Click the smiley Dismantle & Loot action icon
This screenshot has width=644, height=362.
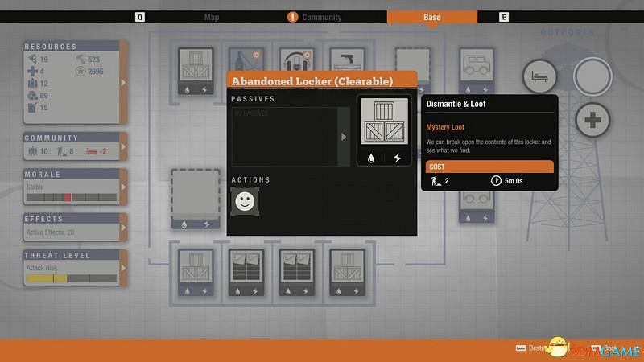click(245, 201)
